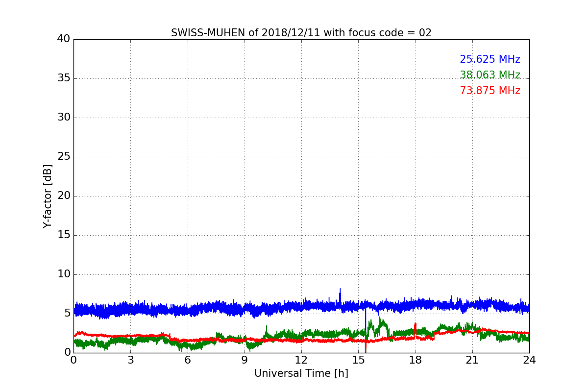Select the green '38.063 MHz' legend label
588x392 pixels.
[x=490, y=75]
